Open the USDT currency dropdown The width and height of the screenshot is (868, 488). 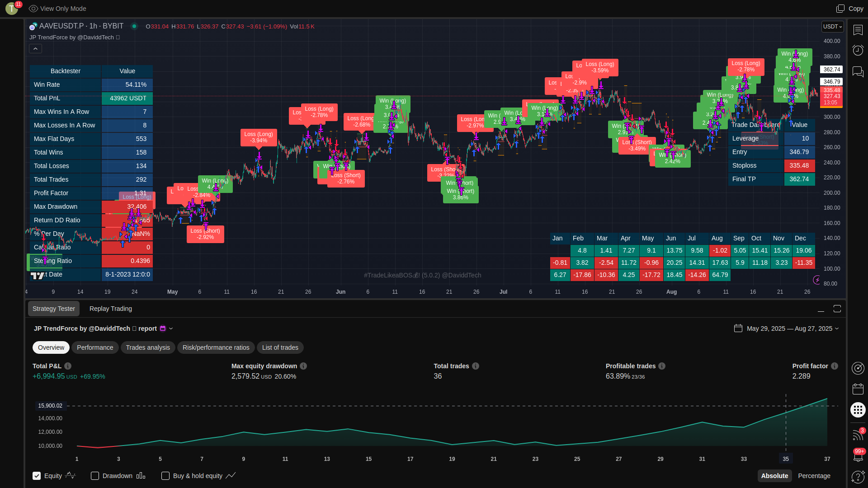point(832,27)
